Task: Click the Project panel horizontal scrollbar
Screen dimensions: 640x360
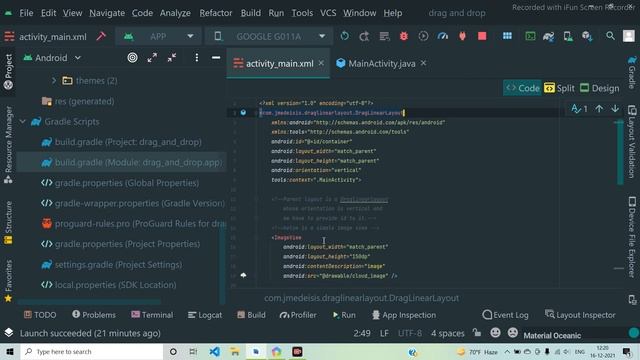Action: [89, 302]
